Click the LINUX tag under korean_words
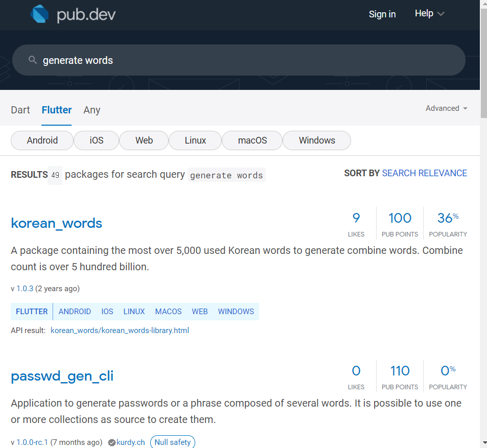 (x=134, y=312)
